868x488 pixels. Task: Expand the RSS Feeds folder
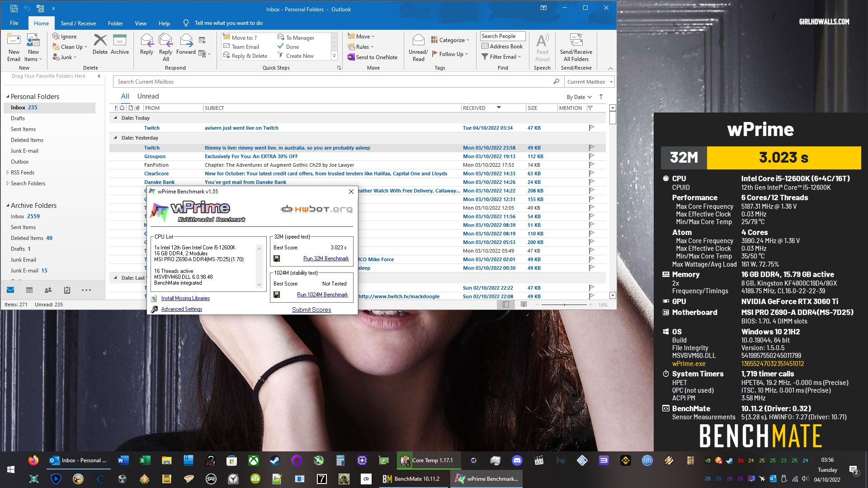8,173
